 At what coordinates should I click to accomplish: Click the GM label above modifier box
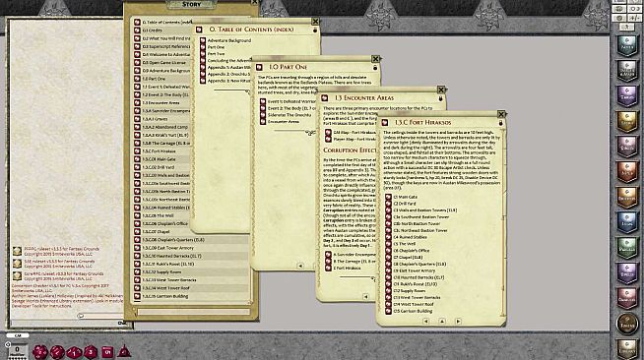pyautogui.click(x=18, y=335)
